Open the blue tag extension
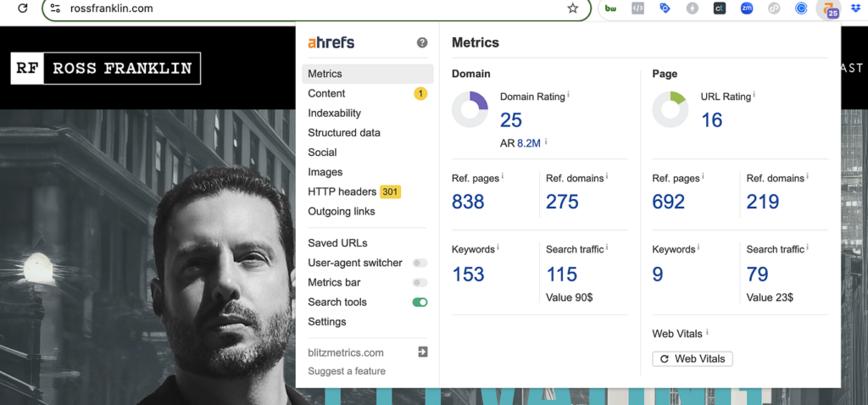The height and width of the screenshot is (405, 868). [665, 8]
